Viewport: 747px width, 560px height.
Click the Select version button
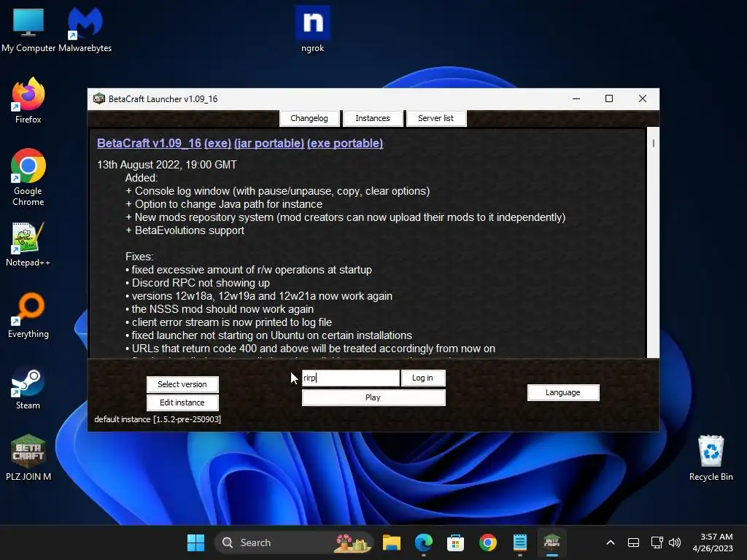pos(182,384)
